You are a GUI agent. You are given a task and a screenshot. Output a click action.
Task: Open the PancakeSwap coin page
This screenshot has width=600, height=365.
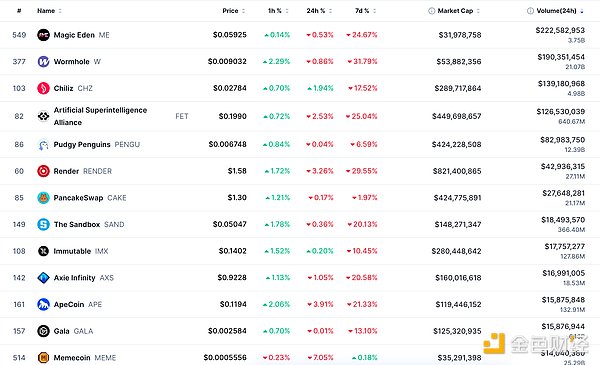point(78,198)
